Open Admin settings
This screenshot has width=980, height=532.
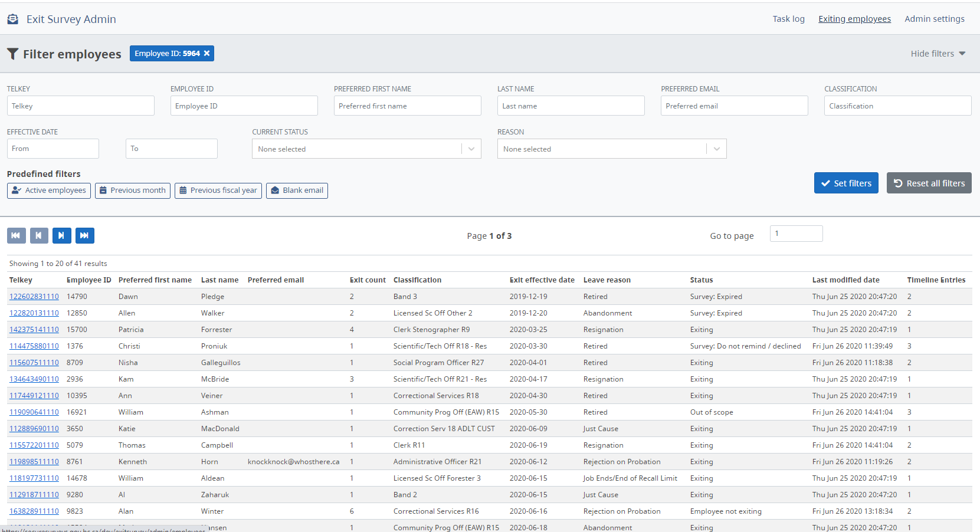point(935,18)
